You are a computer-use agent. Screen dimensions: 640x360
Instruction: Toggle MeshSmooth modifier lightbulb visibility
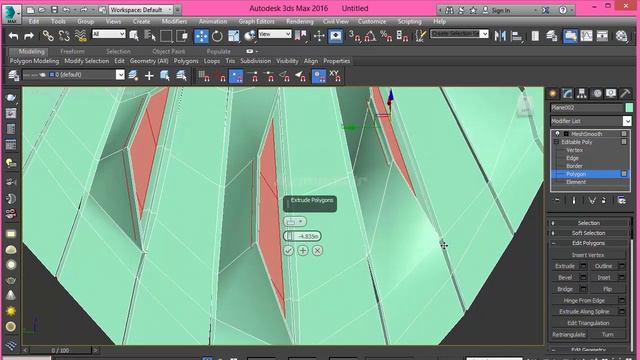[557, 134]
